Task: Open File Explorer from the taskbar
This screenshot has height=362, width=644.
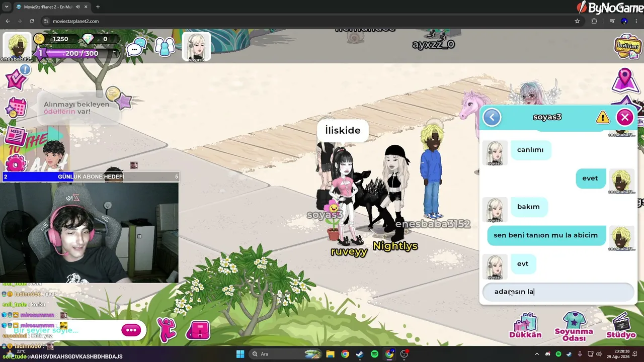Action: (330, 354)
